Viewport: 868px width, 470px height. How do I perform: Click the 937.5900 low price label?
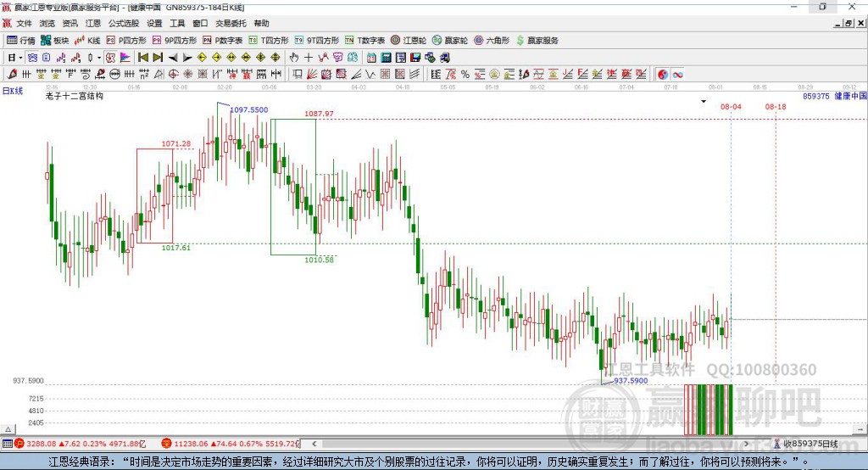pyautogui.click(x=631, y=381)
